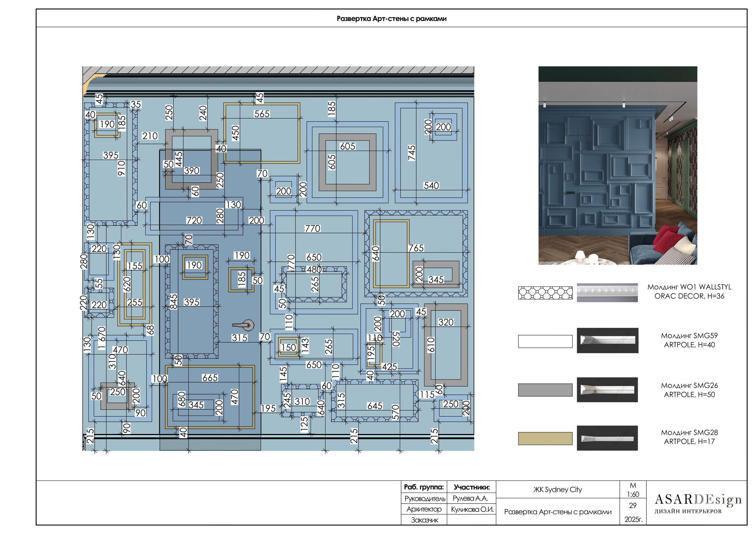756x534 pixels.
Task: Click the scale value 1:60
Action: tap(633, 494)
